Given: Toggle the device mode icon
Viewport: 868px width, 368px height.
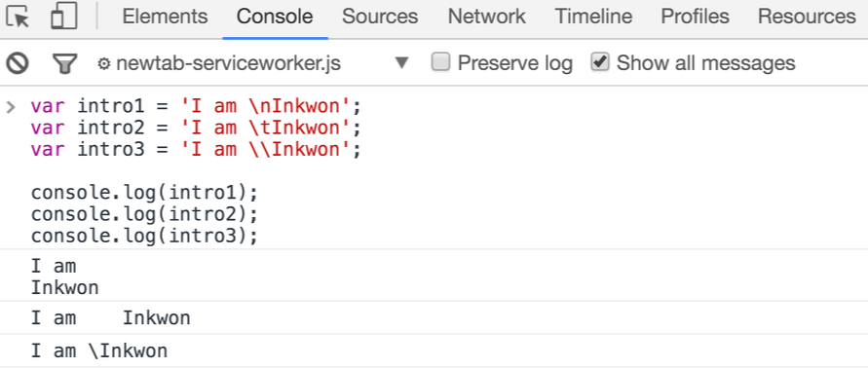Looking at the screenshot, I should click(63, 17).
